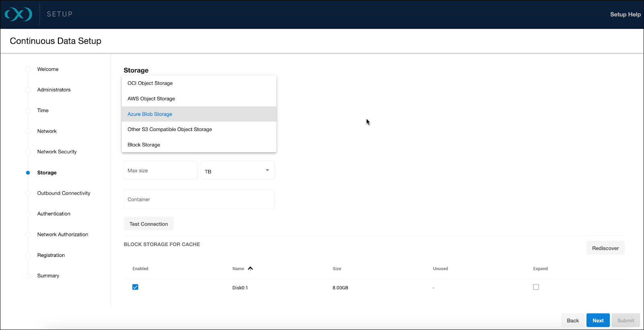
Task: Open Setup Help link
Action: click(x=625, y=14)
